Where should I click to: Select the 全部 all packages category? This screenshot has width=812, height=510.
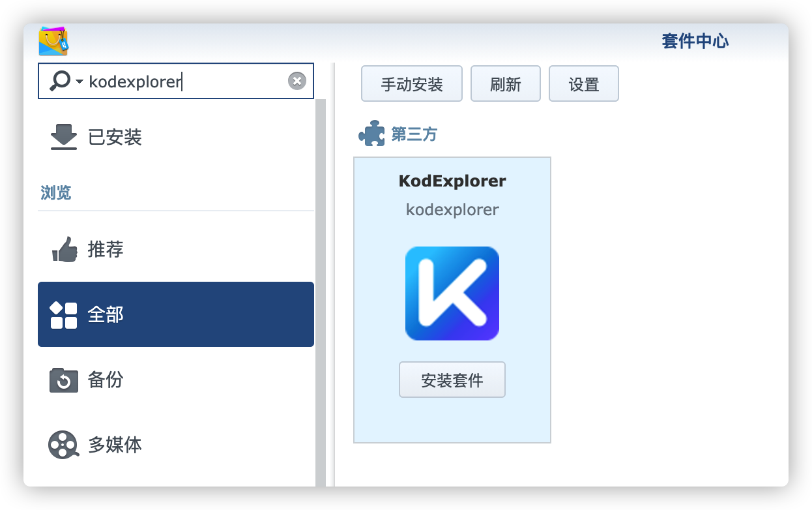[176, 314]
